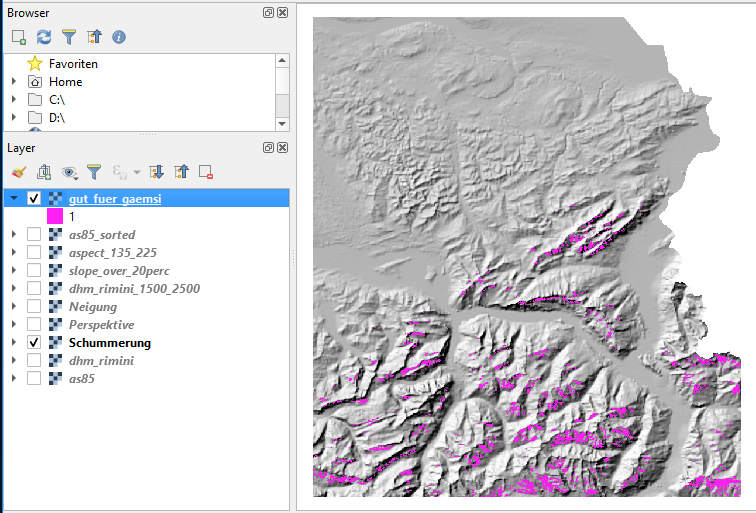Expand the Home folder in Browser
The height and width of the screenshot is (513, 756).
[14, 82]
